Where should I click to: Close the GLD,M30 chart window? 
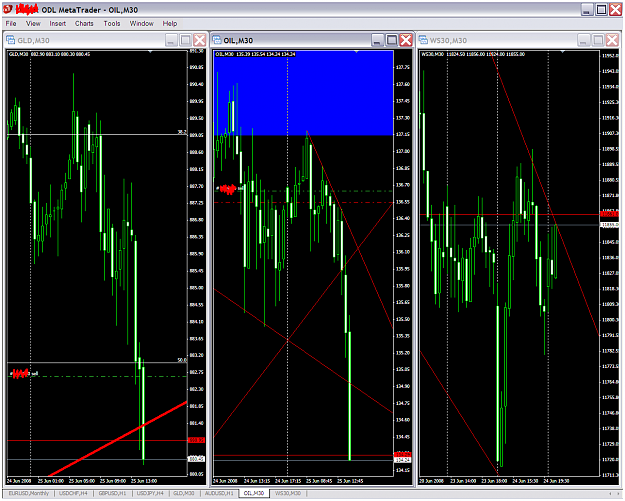[200, 40]
